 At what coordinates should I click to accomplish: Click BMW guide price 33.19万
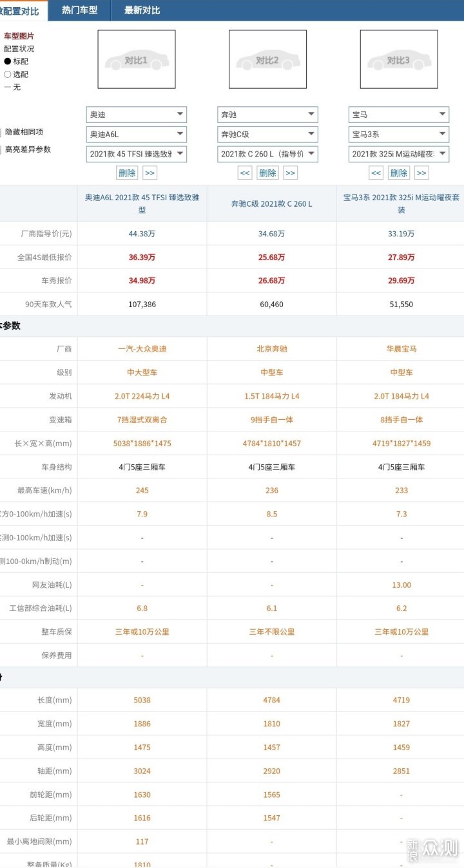[x=401, y=234]
